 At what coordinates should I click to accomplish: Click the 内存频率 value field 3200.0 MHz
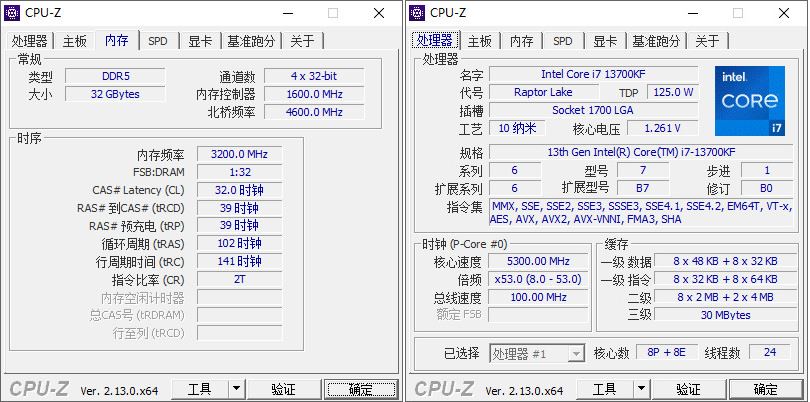(x=239, y=154)
